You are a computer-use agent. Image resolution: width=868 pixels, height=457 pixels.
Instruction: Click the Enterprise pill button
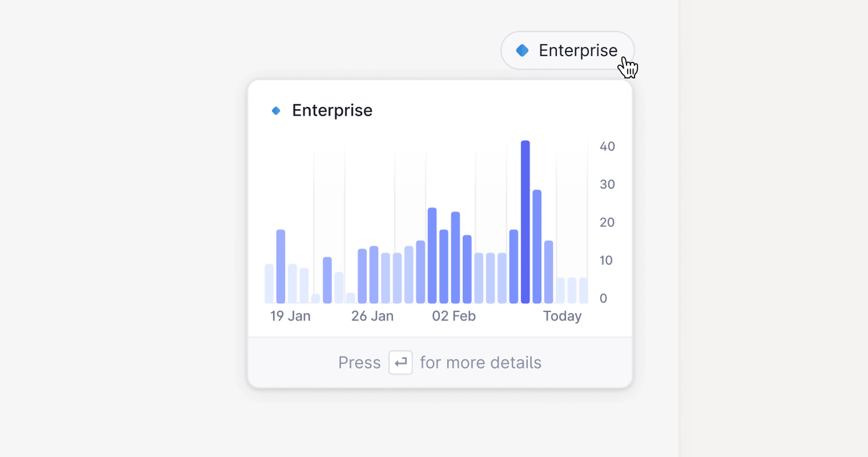[567, 51]
